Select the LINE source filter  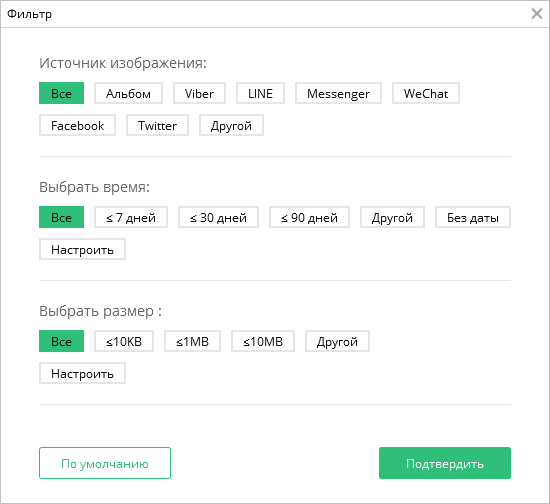tap(260, 93)
